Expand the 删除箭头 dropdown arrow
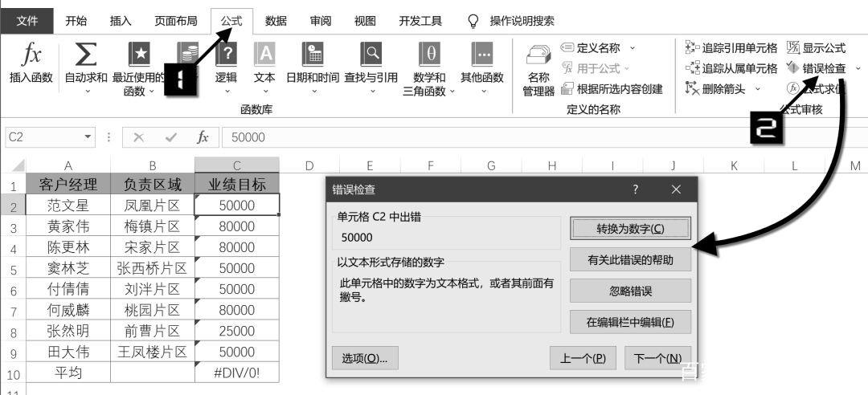 758,88
